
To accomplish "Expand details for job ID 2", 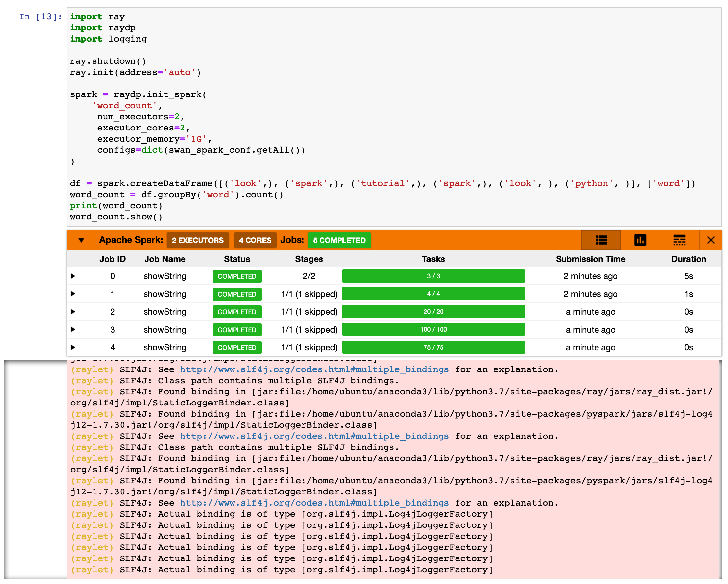I will (73, 312).
